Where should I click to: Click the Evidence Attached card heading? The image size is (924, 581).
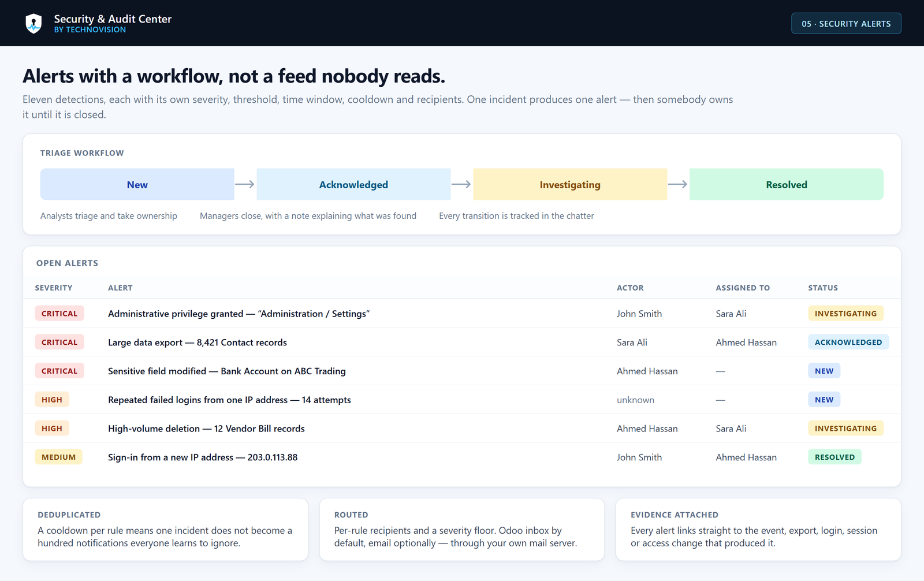coord(675,515)
